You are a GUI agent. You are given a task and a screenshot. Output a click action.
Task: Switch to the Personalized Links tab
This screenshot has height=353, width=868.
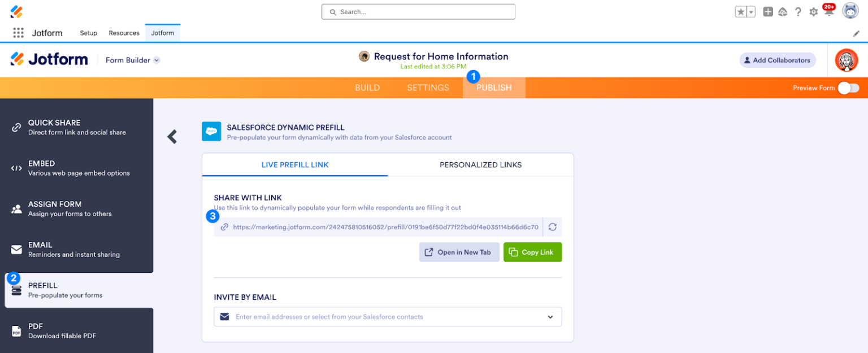pyautogui.click(x=480, y=164)
